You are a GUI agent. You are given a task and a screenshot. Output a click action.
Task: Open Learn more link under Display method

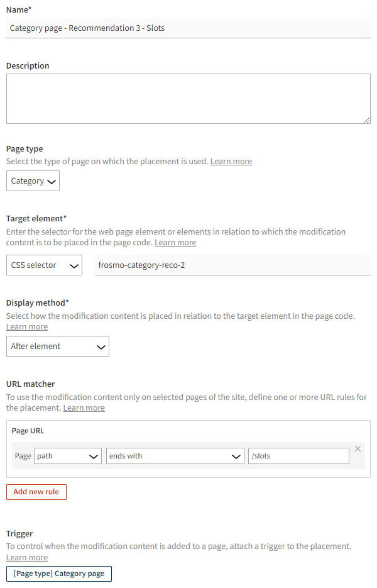[26, 326]
